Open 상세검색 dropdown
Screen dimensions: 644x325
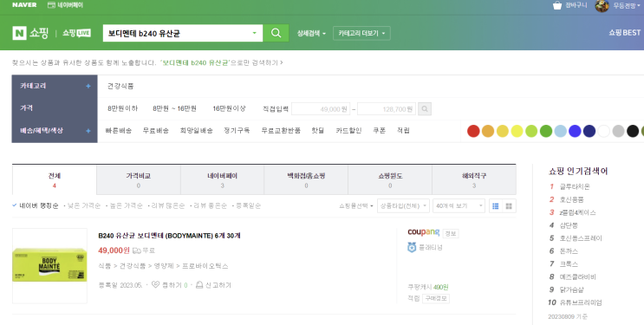tap(311, 33)
